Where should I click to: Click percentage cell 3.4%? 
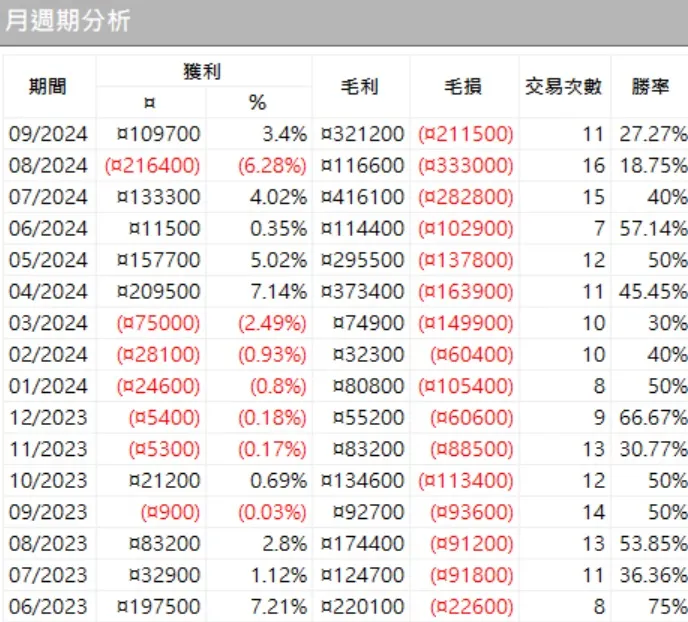[285, 134]
